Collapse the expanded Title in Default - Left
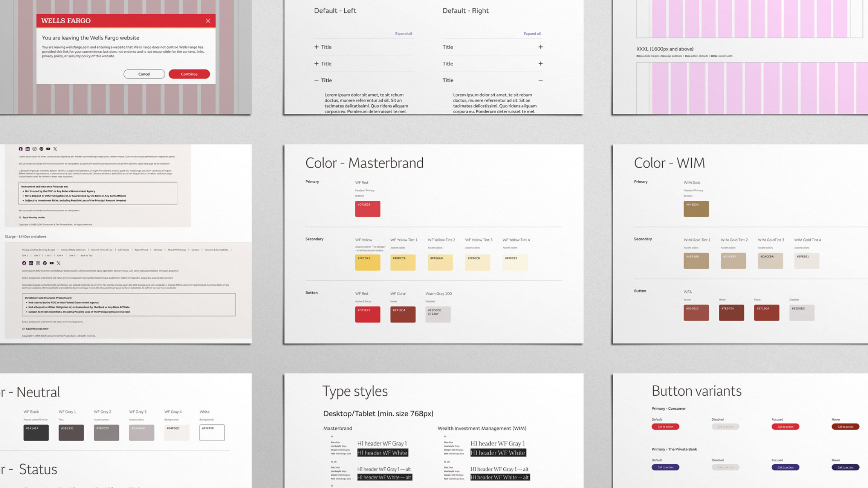This screenshot has width=868, height=488. click(316, 80)
